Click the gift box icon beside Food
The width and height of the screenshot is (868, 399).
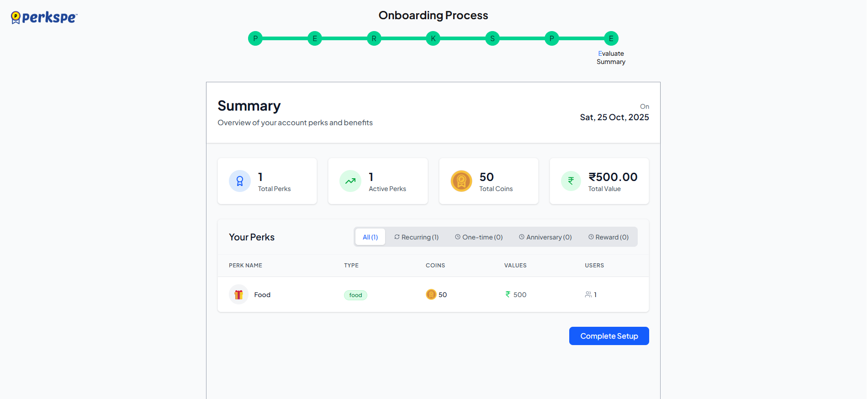click(238, 295)
